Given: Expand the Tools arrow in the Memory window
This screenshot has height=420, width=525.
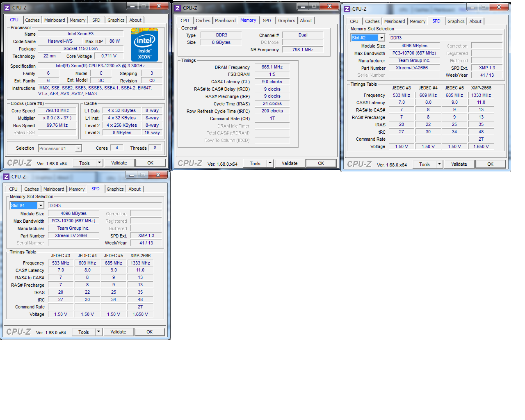Looking at the screenshot, I should point(270,163).
